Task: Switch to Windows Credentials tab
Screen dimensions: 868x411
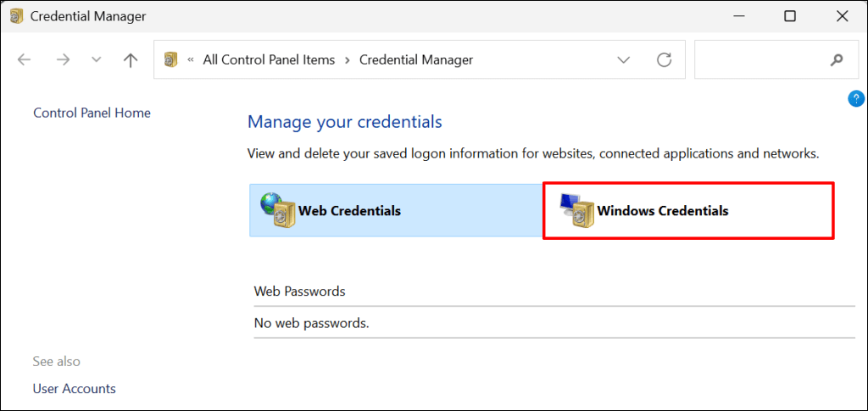Action: pyautogui.click(x=662, y=210)
